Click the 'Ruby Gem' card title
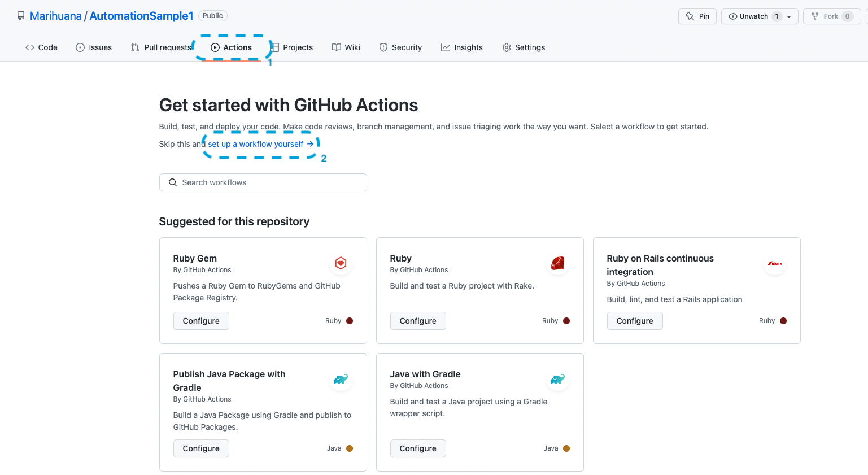Viewport: 868px width, 475px height. (x=195, y=258)
